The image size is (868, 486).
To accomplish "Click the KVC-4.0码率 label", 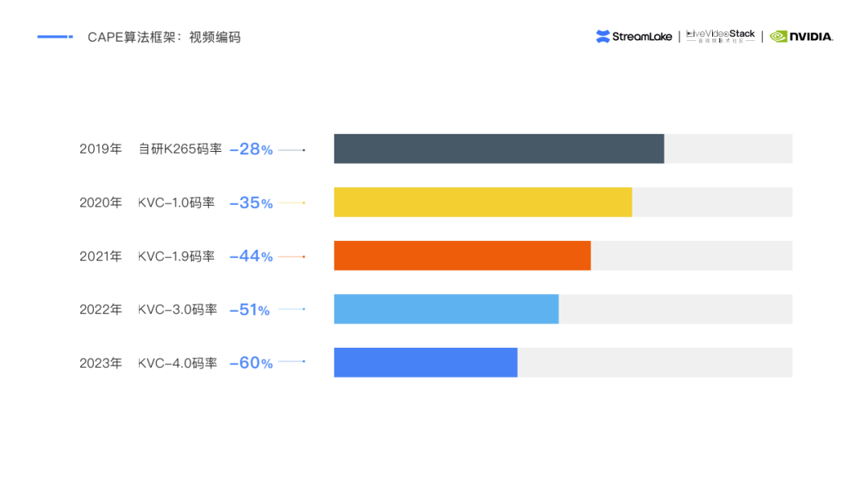I will pos(178,363).
